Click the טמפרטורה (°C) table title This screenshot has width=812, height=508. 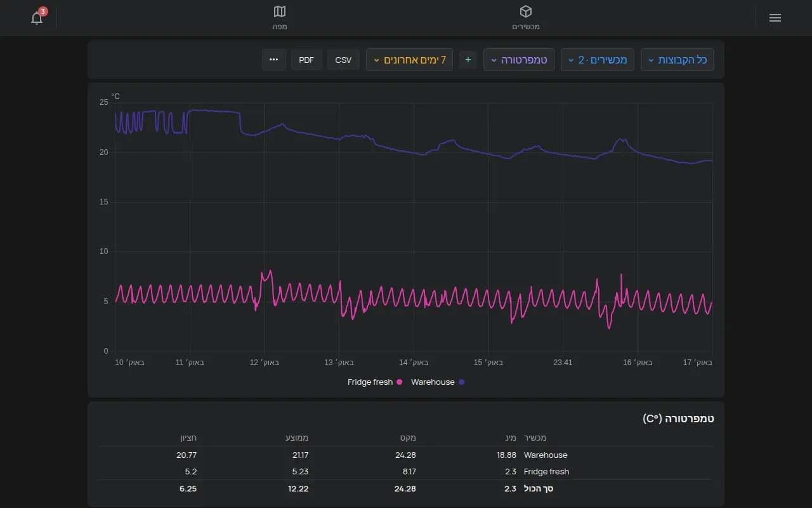[678, 418]
